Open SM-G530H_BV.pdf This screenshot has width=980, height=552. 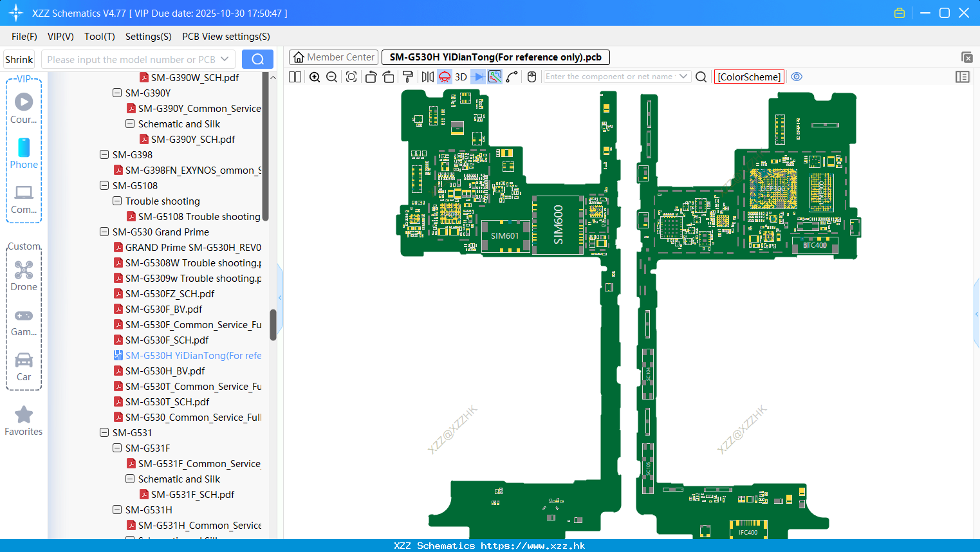tap(165, 371)
